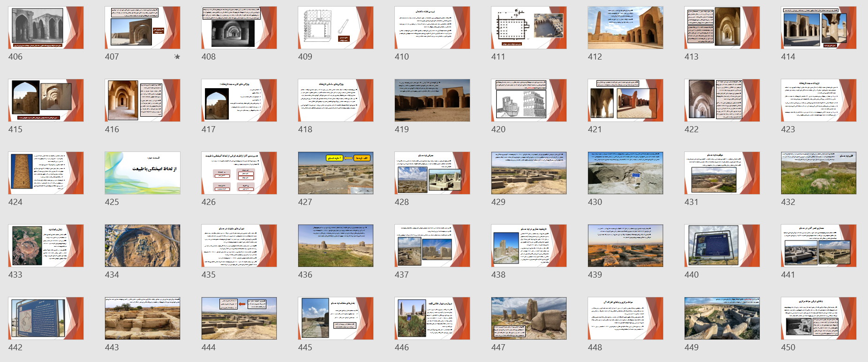Viewport: 868px width, 362px height.
Task: Select slide number label 450
Action: pyautogui.click(x=788, y=347)
